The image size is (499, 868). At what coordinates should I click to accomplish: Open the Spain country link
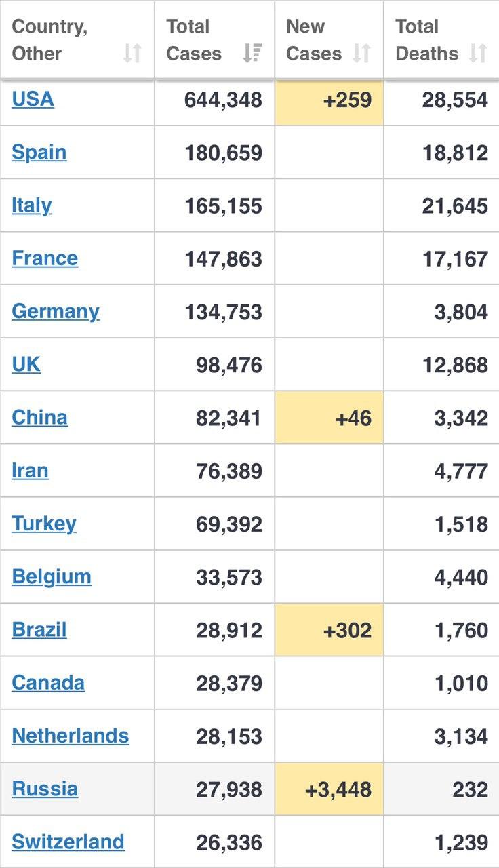tap(39, 152)
